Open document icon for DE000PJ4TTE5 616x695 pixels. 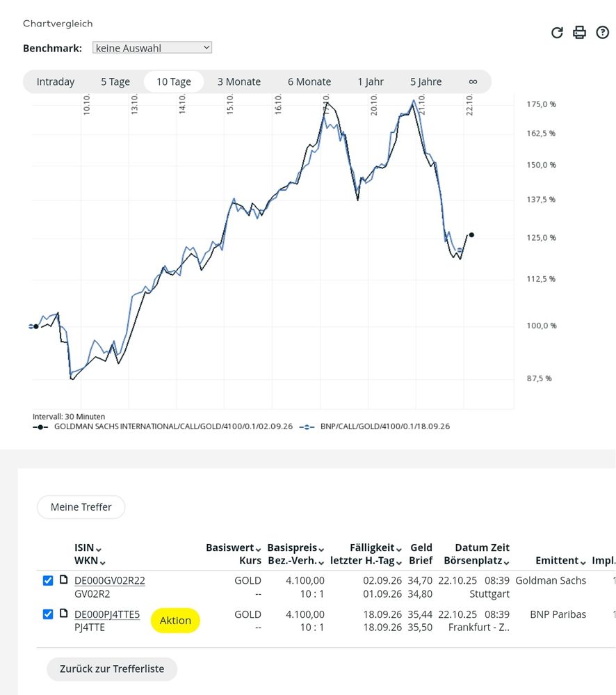pos(64,613)
